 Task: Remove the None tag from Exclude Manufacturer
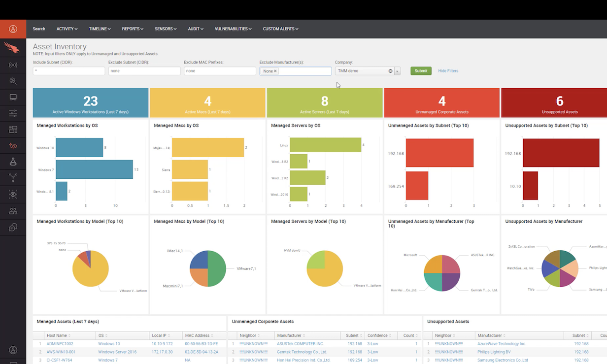(275, 71)
